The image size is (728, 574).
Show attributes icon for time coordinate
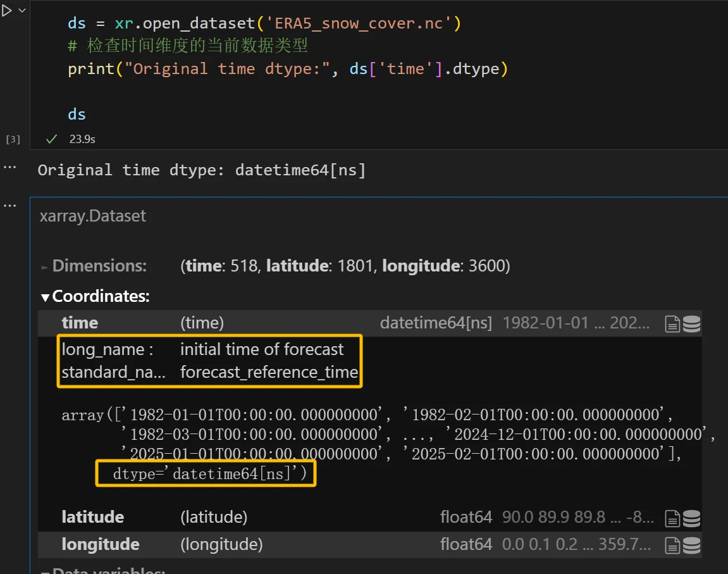pos(672,324)
